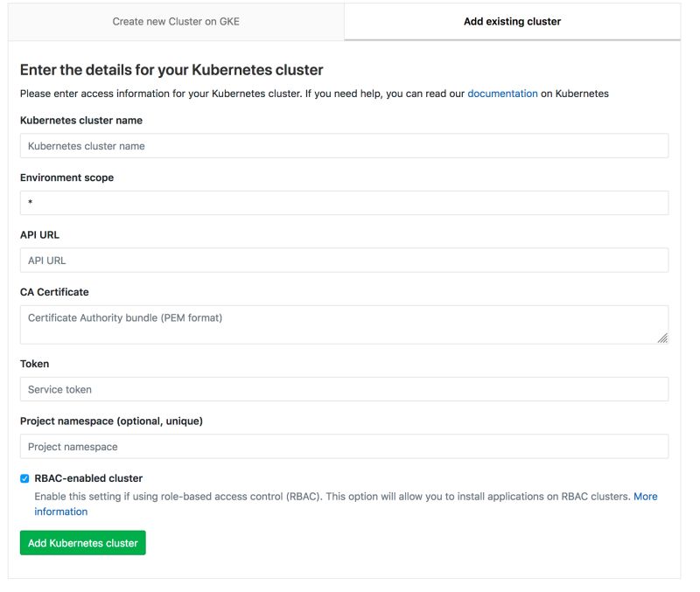This screenshot has height=592, width=700.
Task: Switch to the Create new Cluster on GKE tab
Action: 175,21
